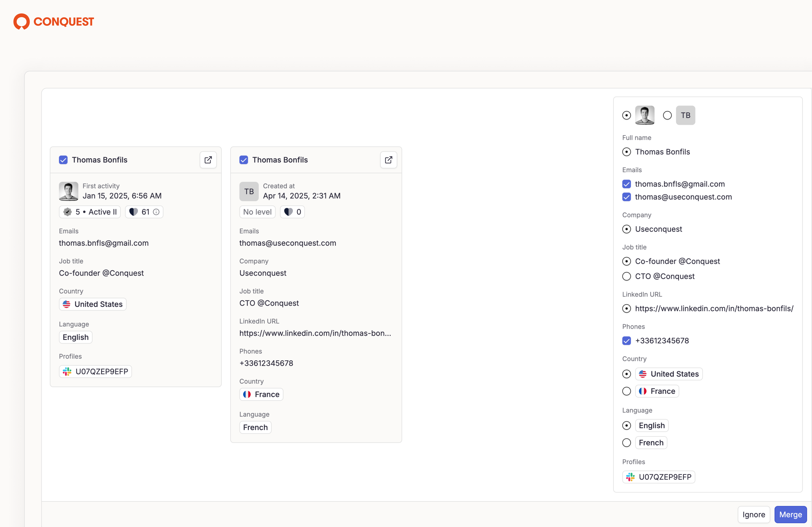Uncheck the second Thomas Bonfils card checkbox

click(x=244, y=160)
